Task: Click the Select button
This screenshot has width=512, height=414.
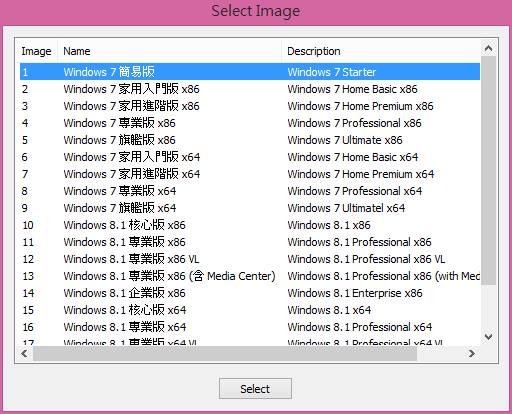Action: click(x=255, y=389)
